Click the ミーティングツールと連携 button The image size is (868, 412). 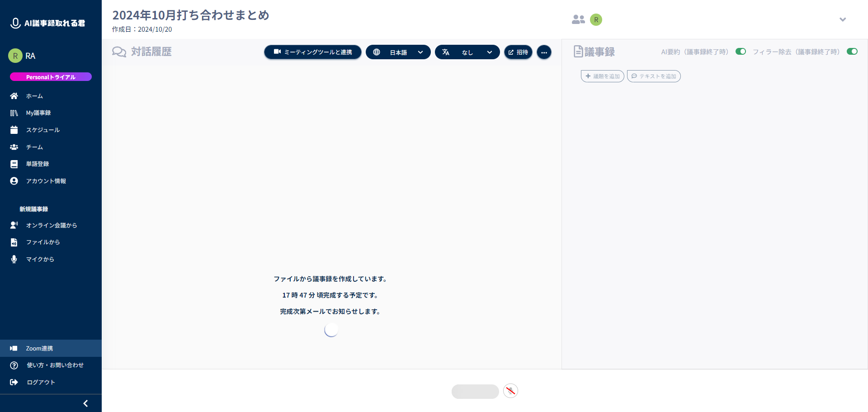(x=313, y=52)
